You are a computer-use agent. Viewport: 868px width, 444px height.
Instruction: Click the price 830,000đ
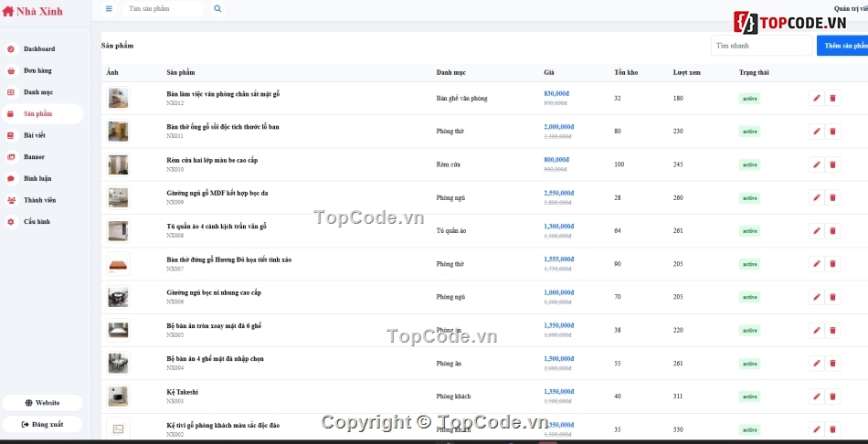pyautogui.click(x=556, y=93)
